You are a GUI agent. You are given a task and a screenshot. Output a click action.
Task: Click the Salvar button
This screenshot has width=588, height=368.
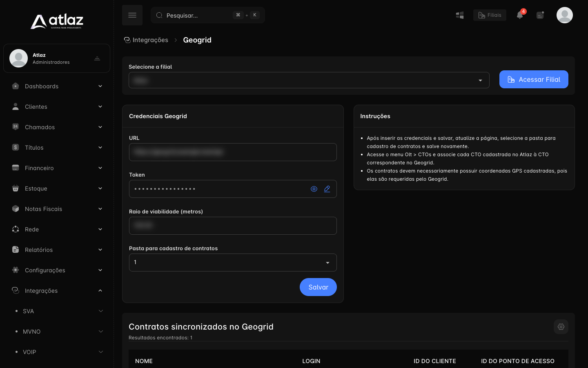[x=318, y=287]
